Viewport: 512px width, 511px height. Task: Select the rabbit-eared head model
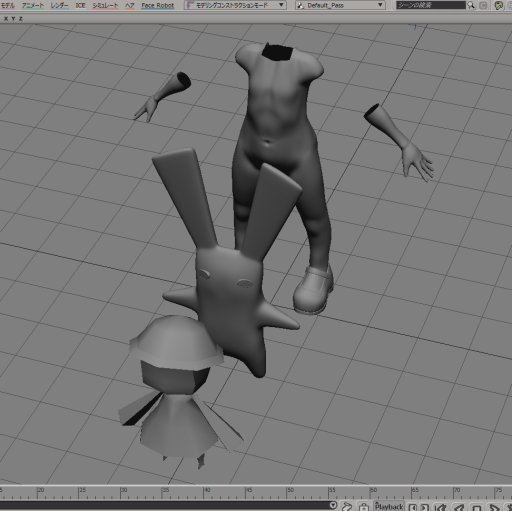tap(230, 300)
